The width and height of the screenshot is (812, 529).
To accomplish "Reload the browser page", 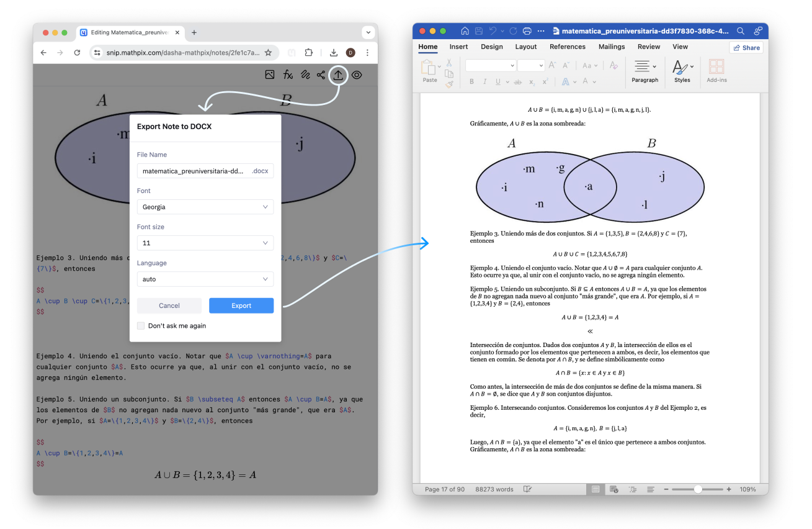I will tap(77, 53).
